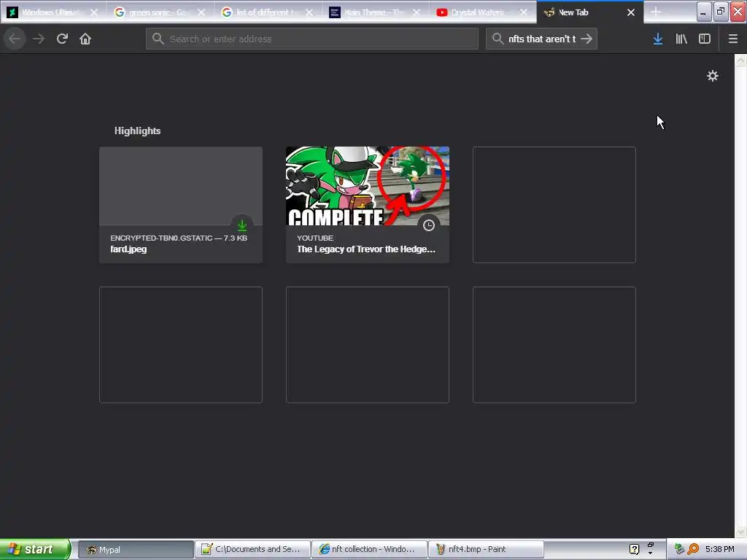Open the Legacy of Trevor YouTube highlight
Image resolution: width=747 pixels, height=560 pixels.
(x=368, y=205)
